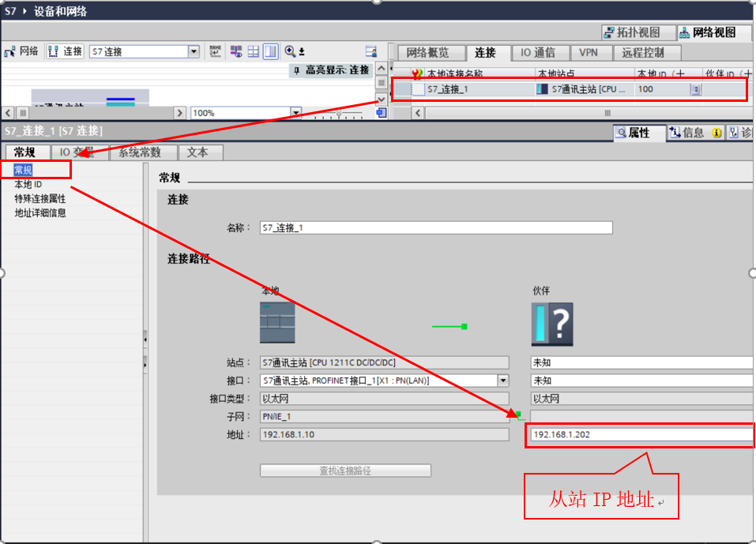756x544 pixels.
Task: Click the 子网 field PN/IE_1
Action: pyautogui.click(x=384, y=416)
